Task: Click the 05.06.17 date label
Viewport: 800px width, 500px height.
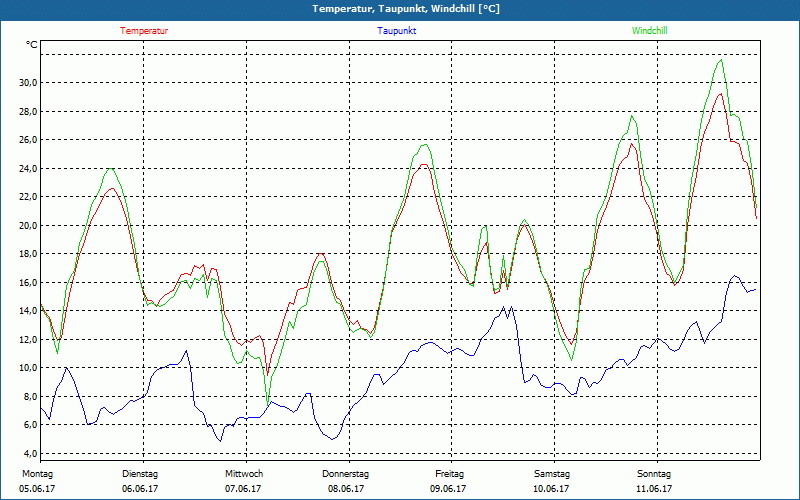Action: [39, 489]
